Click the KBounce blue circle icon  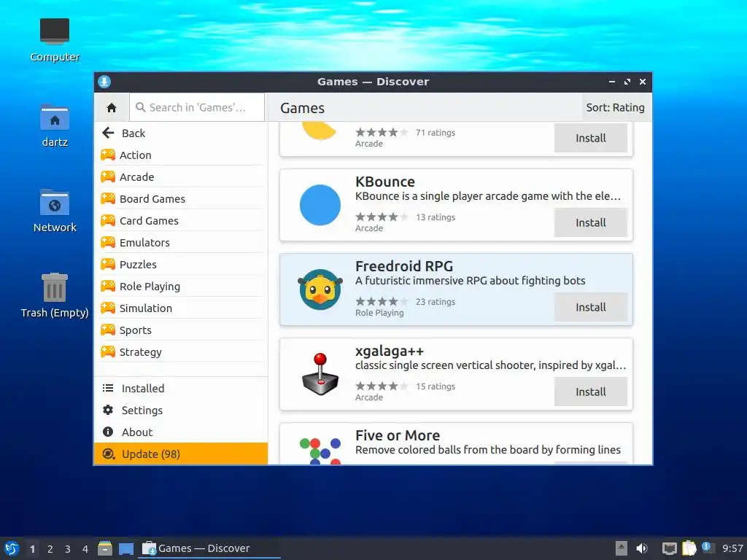pos(320,205)
